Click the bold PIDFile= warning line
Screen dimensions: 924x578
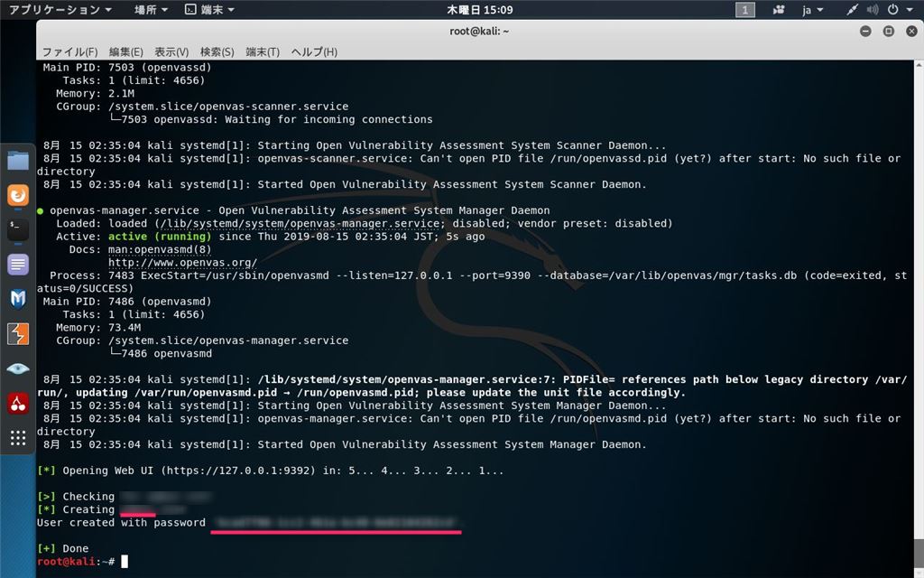pos(471,386)
